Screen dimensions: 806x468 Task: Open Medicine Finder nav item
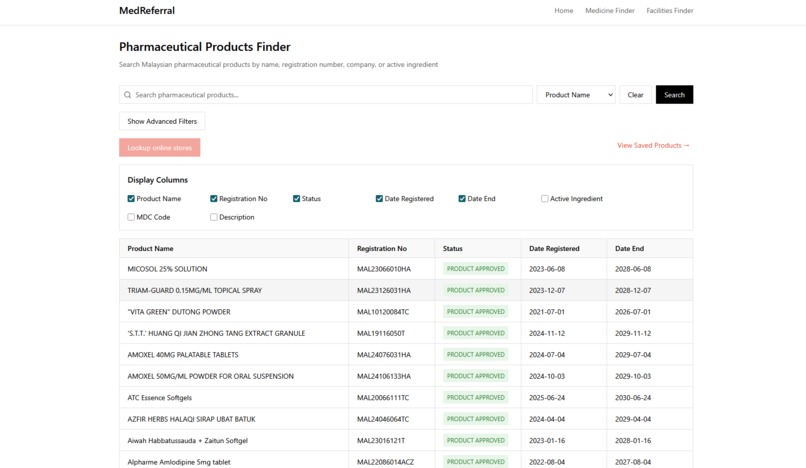click(x=610, y=10)
